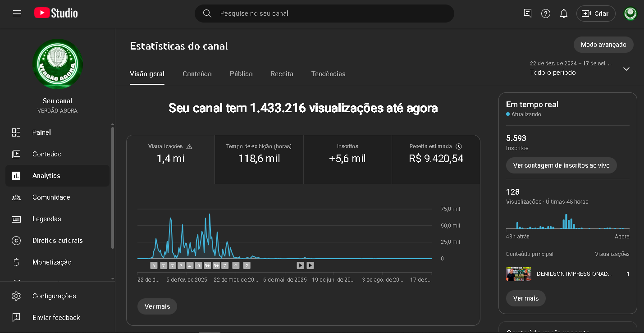Select the Analytics bar chart icon
This screenshot has height=333, width=644.
pyautogui.click(x=16, y=176)
